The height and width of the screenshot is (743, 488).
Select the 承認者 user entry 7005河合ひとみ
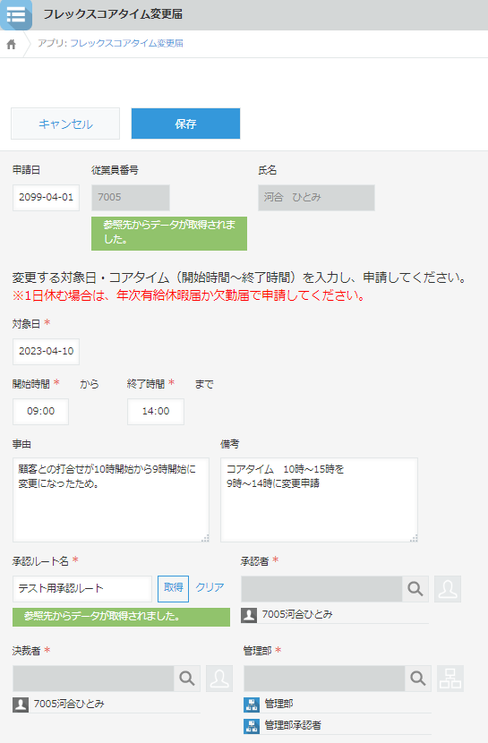click(335, 615)
